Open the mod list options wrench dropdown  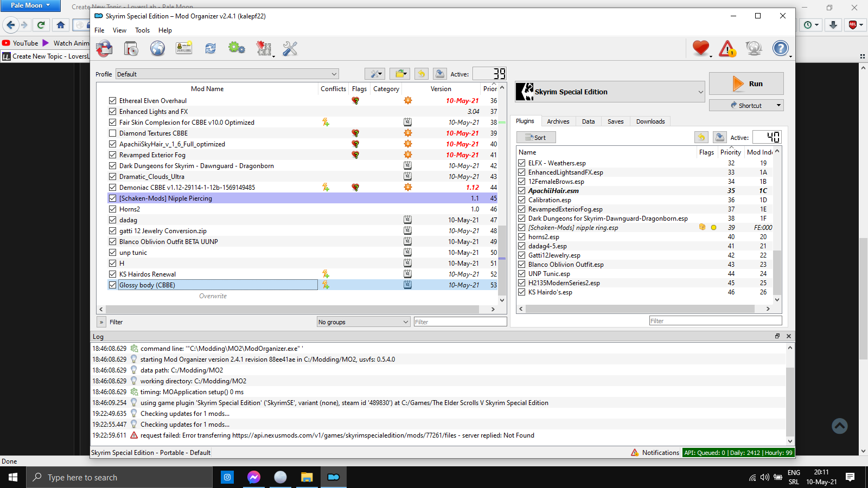coord(375,74)
